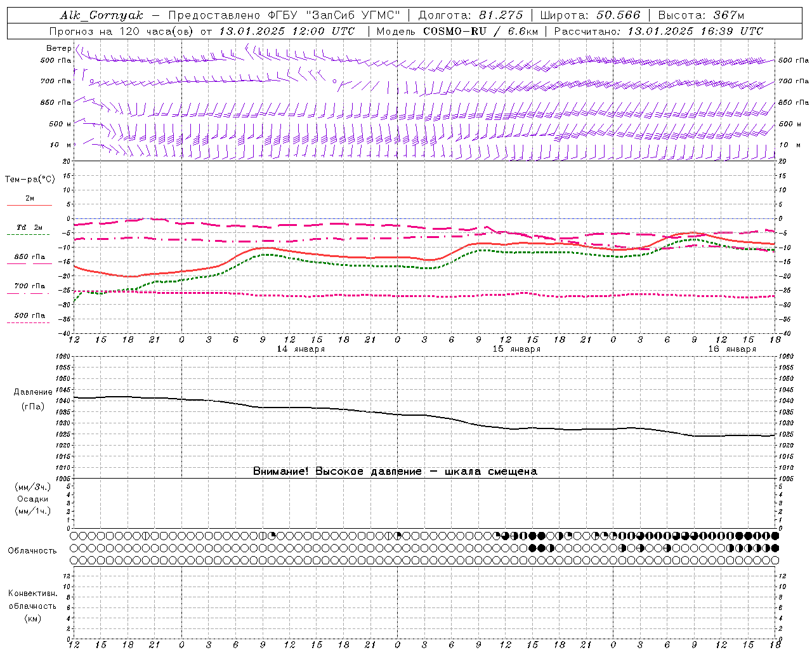The width and height of the screenshot is (812, 650).
Task: Select the (мм/1ч.) precipitation unit label
Action: (33, 512)
